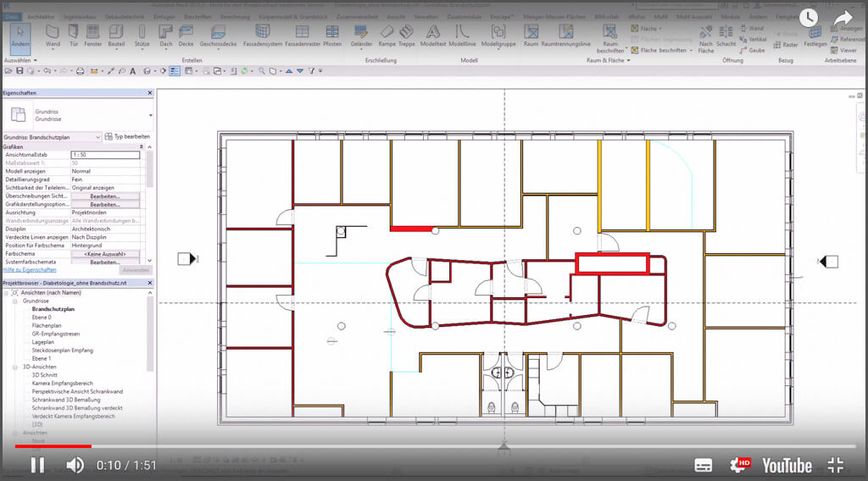
Task: Pick the Geländer railing tool
Action: [x=361, y=35]
